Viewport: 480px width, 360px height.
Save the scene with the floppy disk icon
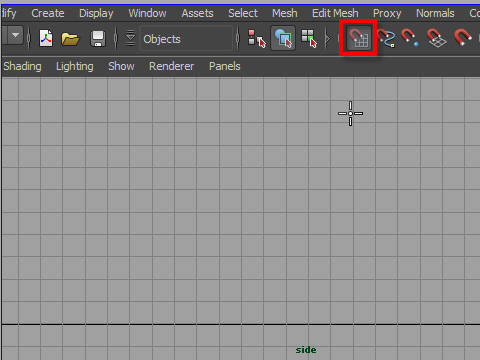[98, 39]
